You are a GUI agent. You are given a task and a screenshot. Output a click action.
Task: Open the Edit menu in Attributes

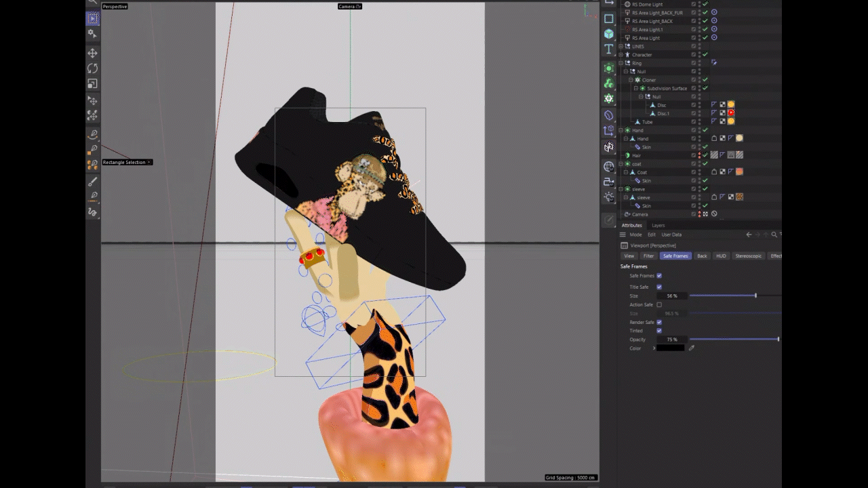[x=652, y=235]
